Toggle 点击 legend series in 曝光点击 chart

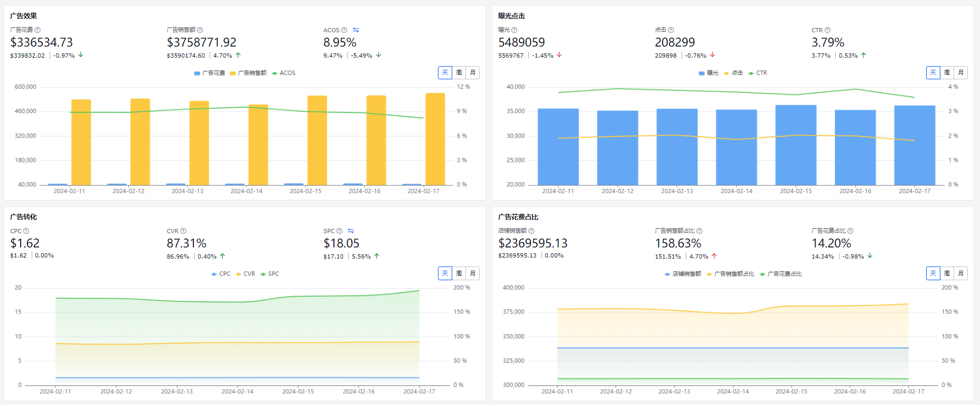(733, 73)
